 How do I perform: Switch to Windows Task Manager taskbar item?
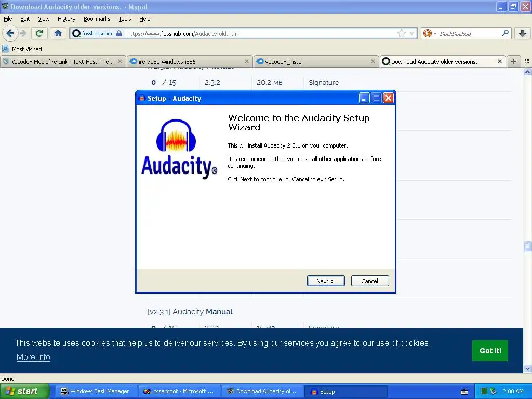[95, 391]
